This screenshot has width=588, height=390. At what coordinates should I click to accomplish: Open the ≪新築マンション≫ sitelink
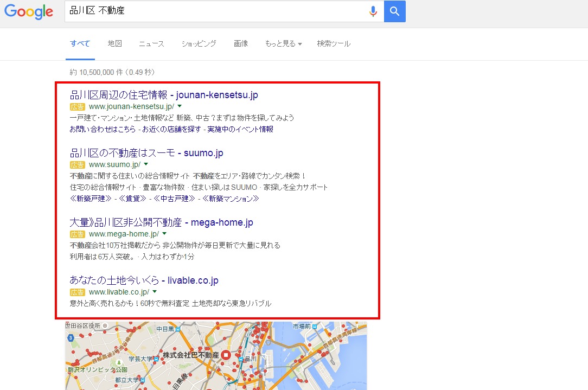(x=231, y=199)
